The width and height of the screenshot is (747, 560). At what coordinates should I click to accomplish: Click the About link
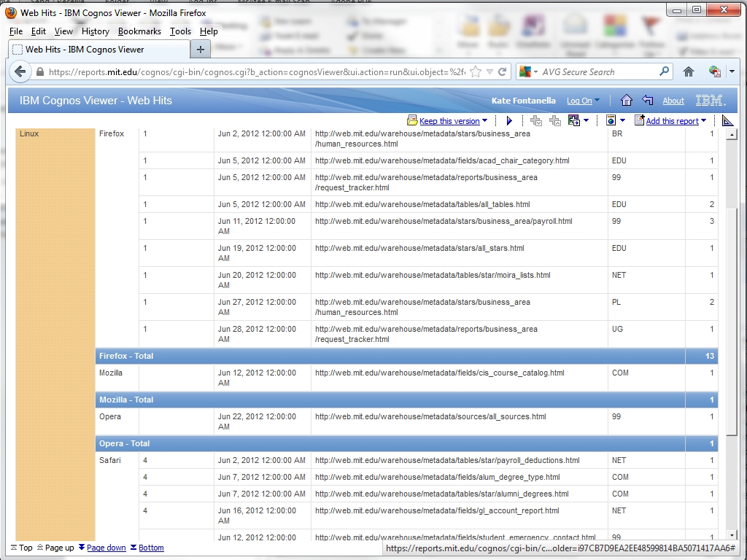pos(673,101)
